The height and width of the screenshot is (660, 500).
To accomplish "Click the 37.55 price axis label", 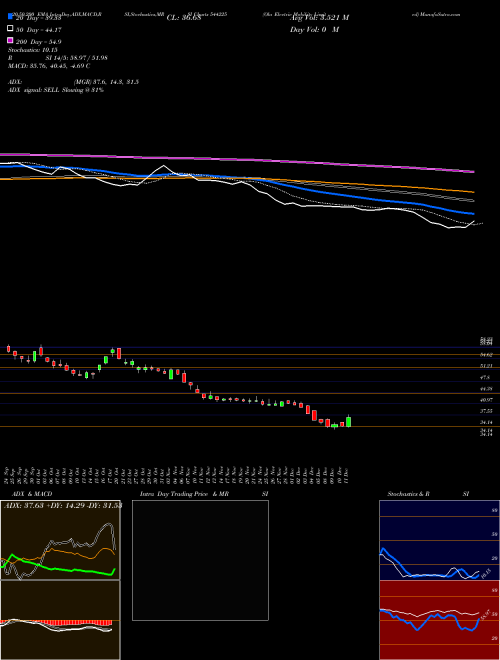I will click(487, 411).
